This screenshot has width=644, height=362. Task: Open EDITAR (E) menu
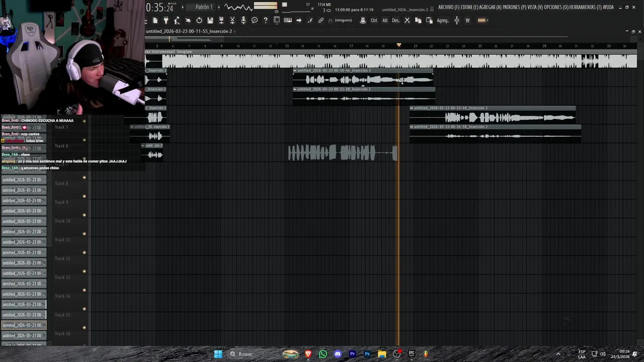[469, 8]
